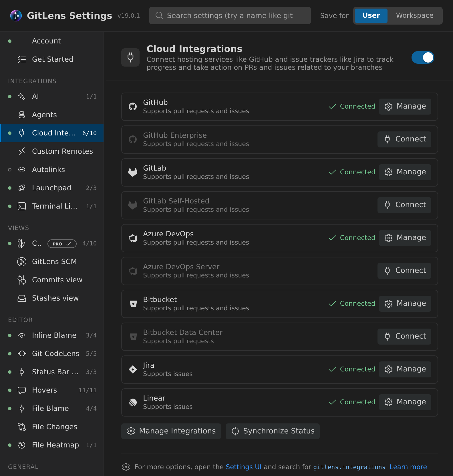Click the Bitbucket Data Center row icon

coord(133,337)
